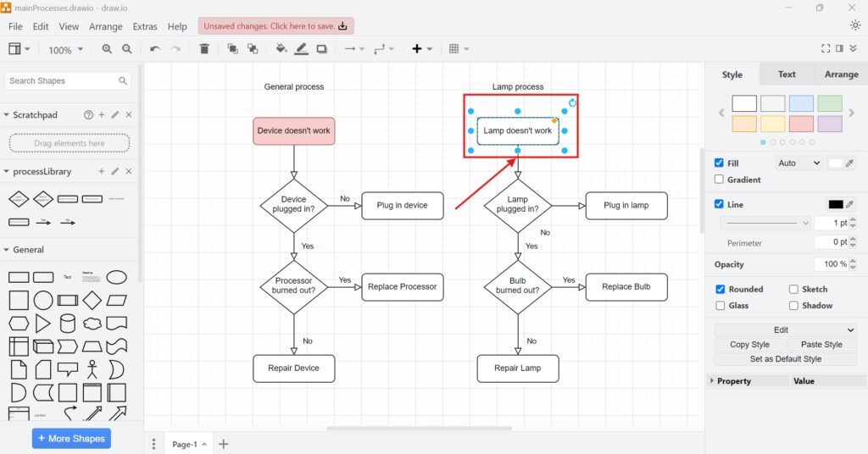Click the Delete trash can icon
The height and width of the screenshot is (454, 868).
[x=204, y=49]
